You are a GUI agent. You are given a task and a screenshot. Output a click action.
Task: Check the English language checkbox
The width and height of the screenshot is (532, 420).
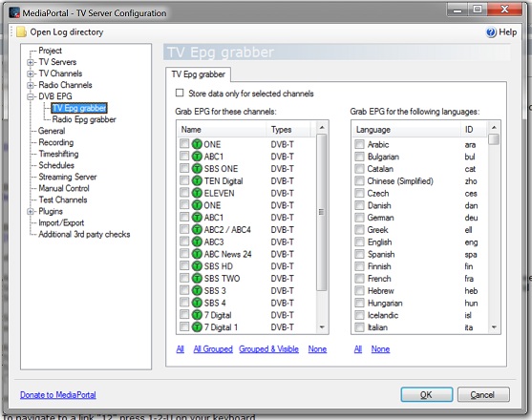tap(359, 241)
